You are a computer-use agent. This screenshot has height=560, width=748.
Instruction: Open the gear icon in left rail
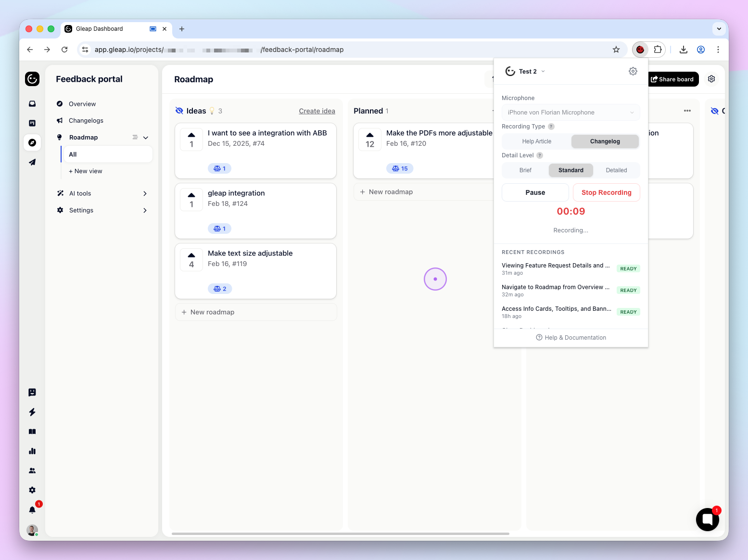coord(32,490)
